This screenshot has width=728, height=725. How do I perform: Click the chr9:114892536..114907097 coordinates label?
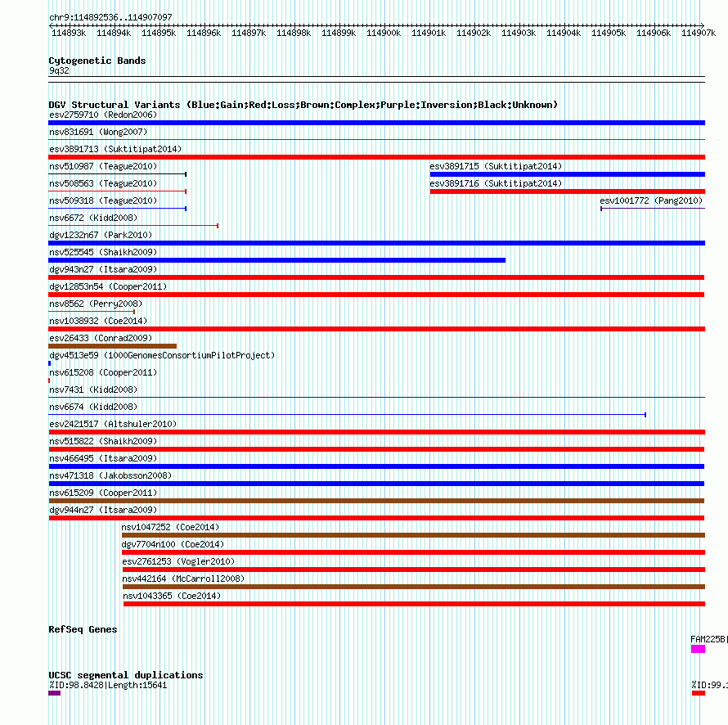tap(110, 17)
